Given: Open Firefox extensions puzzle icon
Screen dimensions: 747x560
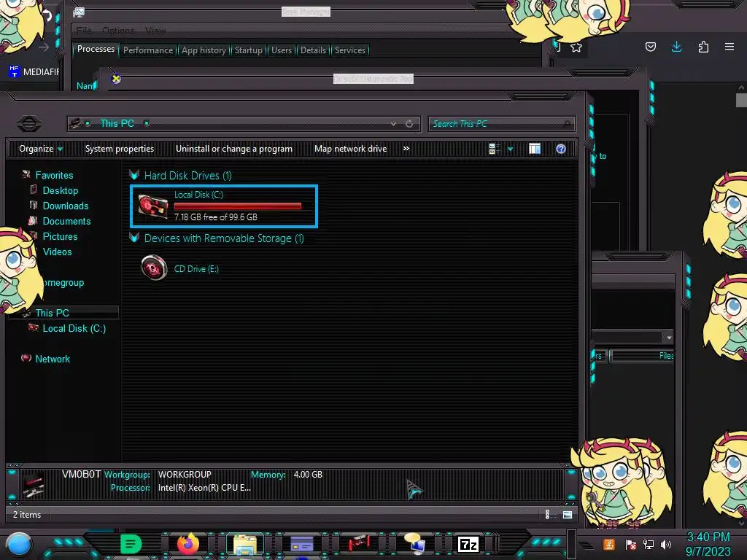Looking at the screenshot, I should [703, 47].
